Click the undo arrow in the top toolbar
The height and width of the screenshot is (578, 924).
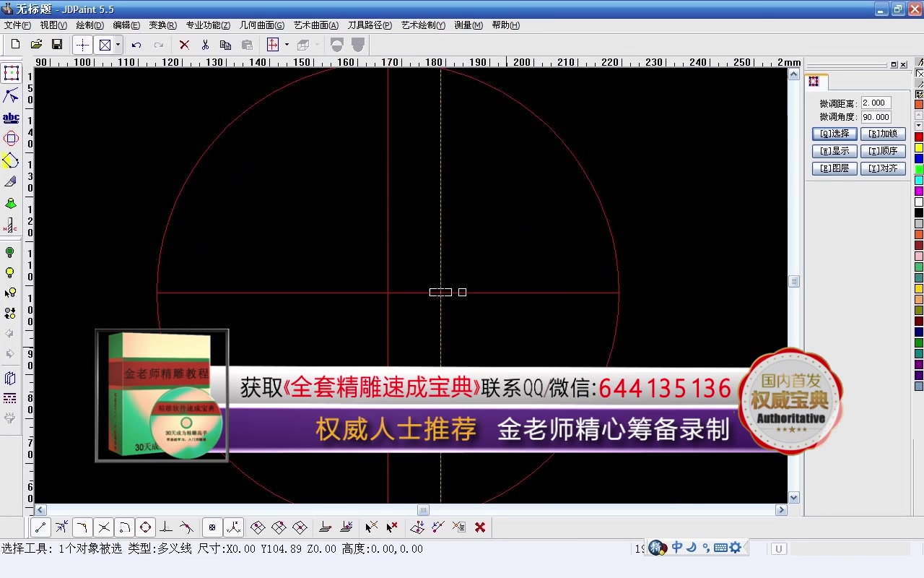tap(136, 44)
